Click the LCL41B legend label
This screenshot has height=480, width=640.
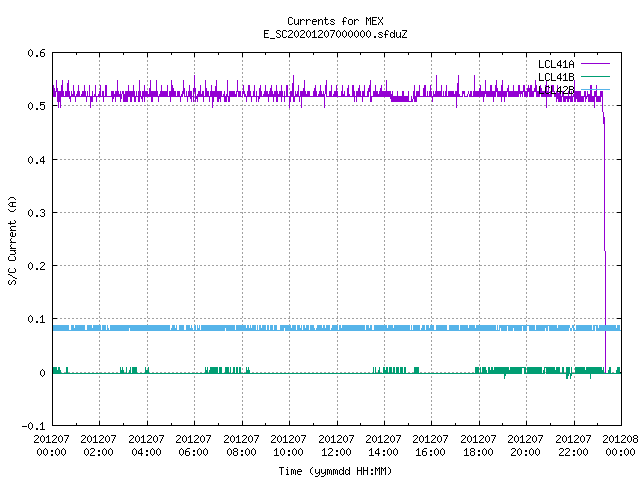coord(556,77)
